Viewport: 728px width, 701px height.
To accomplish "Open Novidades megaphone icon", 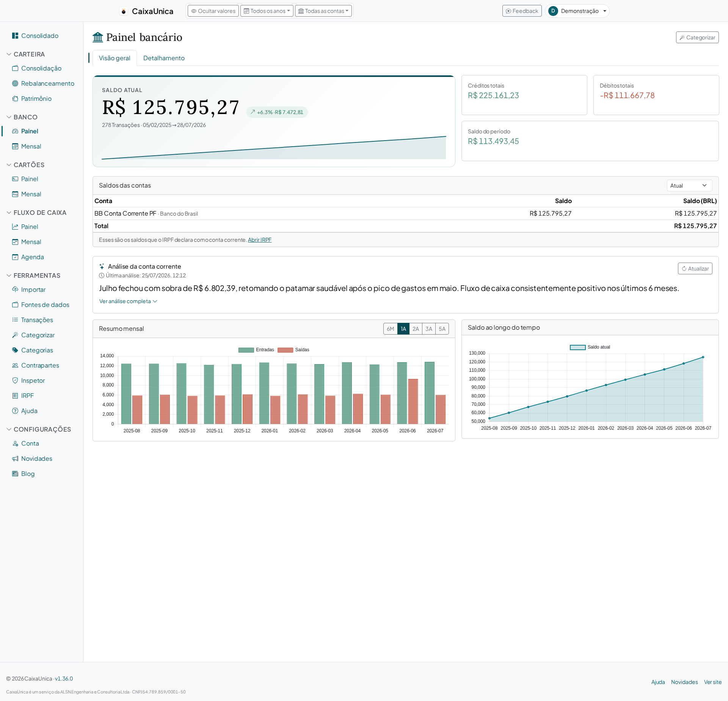I will (15, 458).
